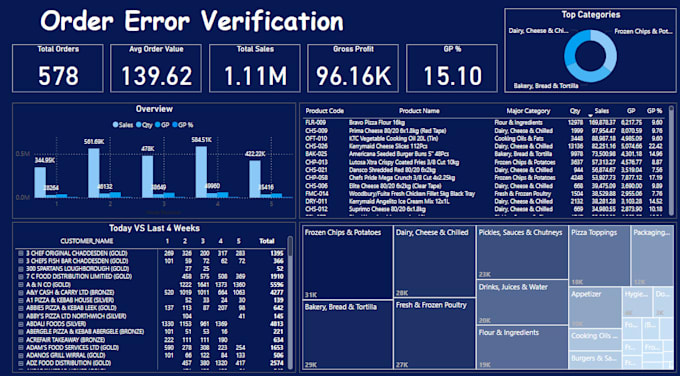Sort by Total column in weeks matrix
Viewport: 680px width, 376px height.
coord(267,241)
